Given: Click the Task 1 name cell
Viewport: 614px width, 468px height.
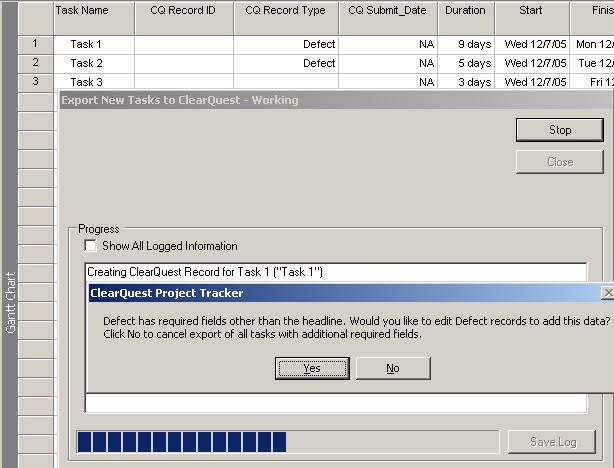Looking at the screenshot, I should (x=94, y=44).
